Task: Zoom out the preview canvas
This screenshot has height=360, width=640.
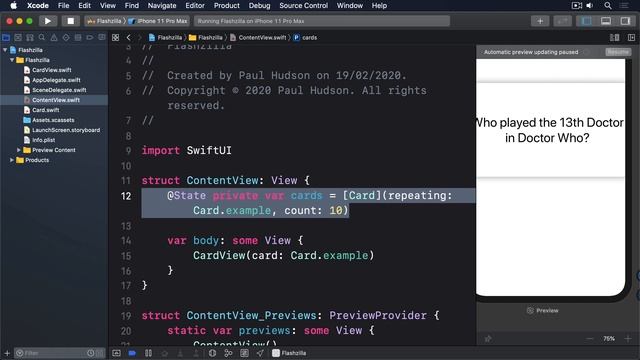Action: [x=589, y=339]
